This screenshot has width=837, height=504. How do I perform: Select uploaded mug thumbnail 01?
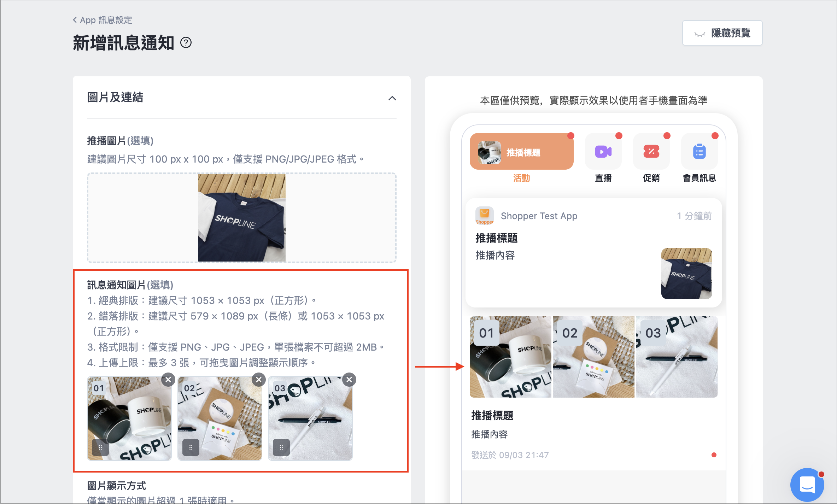pyautogui.click(x=129, y=418)
